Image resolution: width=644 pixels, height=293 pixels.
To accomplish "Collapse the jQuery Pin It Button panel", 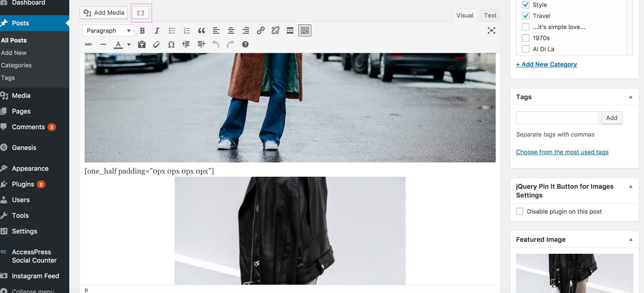I will (631, 186).
